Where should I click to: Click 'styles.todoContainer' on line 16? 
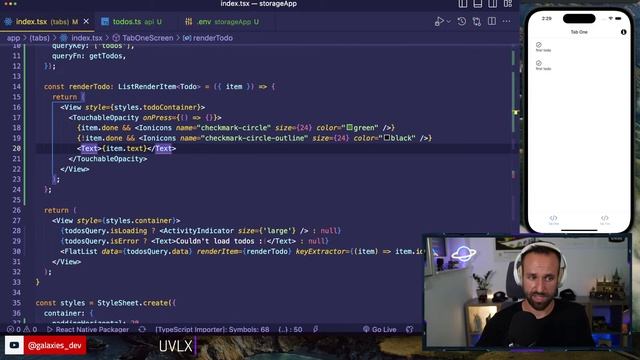155,107
